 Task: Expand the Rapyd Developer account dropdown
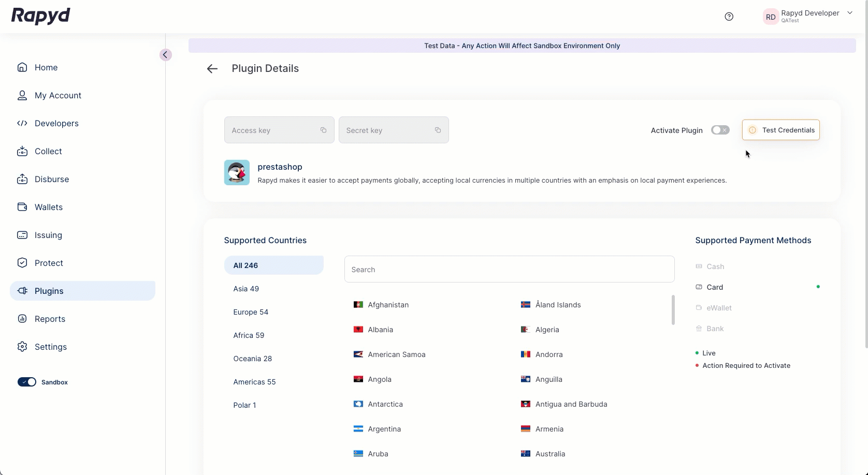click(849, 13)
